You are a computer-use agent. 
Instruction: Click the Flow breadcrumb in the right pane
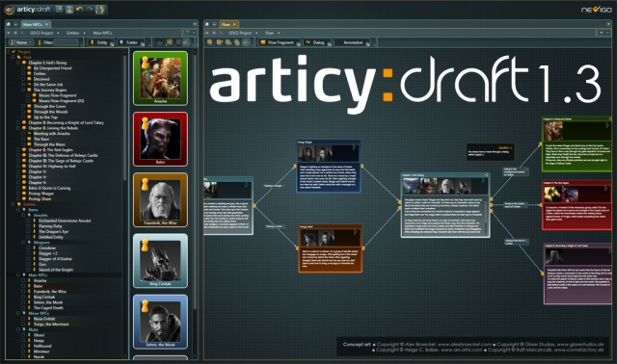pyautogui.click(x=269, y=33)
